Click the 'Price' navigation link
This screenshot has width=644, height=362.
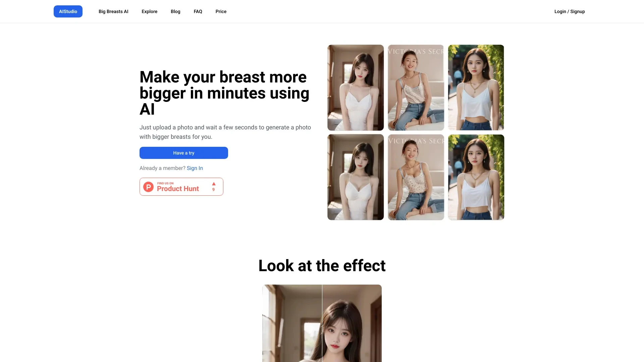click(x=221, y=11)
